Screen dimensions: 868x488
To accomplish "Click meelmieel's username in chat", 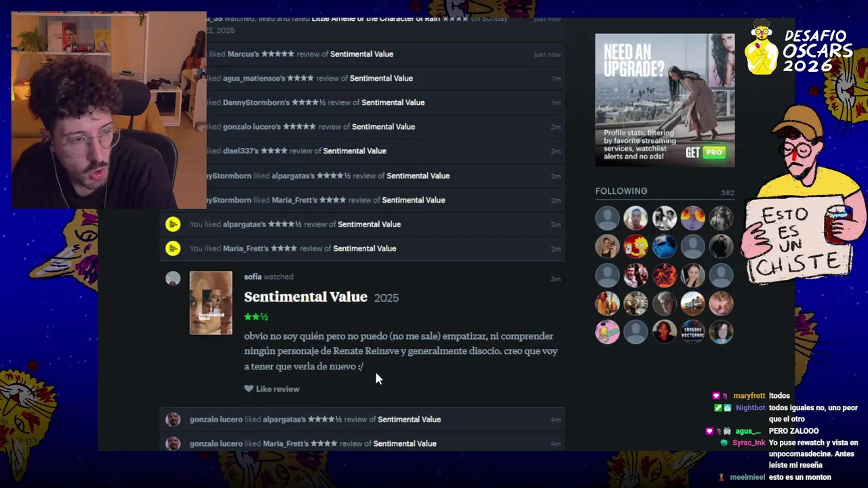I will (x=747, y=477).
